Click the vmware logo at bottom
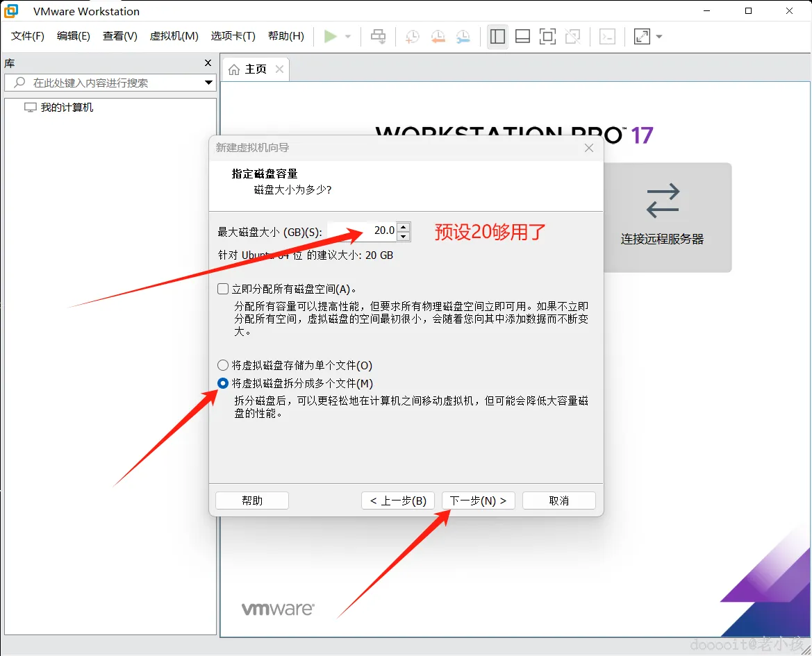The height and width of the screenshot is (656, 812). pos(278,609)
